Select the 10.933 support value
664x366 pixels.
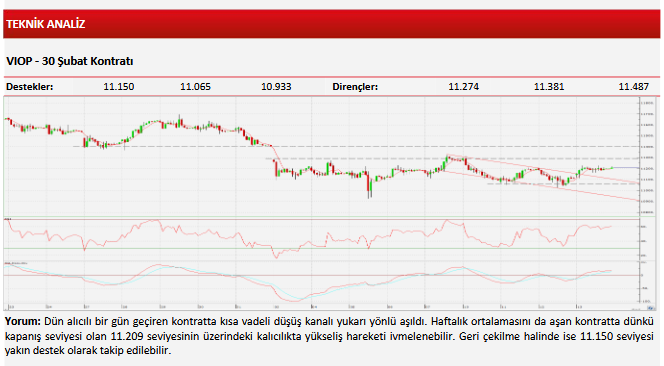coord(276,87)
